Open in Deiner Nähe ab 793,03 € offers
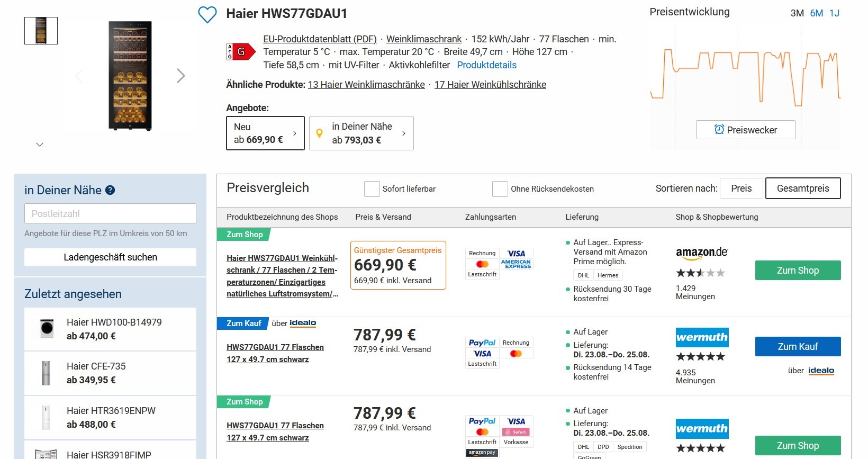 [361, 133]
